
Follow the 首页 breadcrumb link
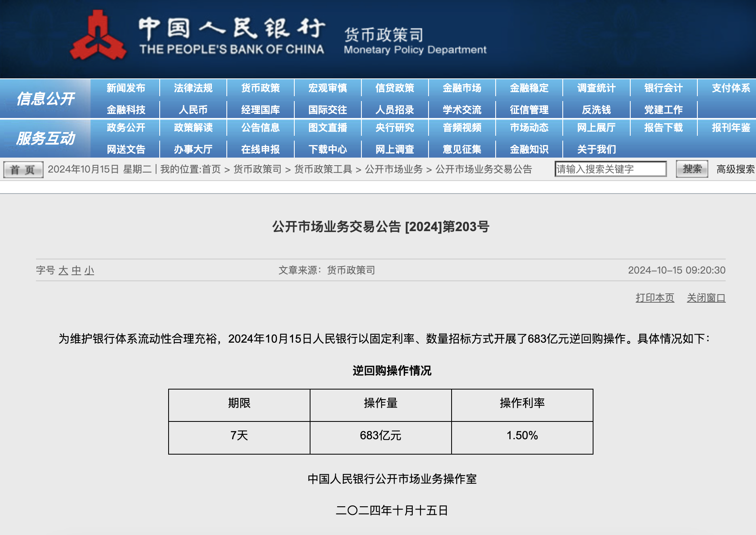click(x=211, y=169)
